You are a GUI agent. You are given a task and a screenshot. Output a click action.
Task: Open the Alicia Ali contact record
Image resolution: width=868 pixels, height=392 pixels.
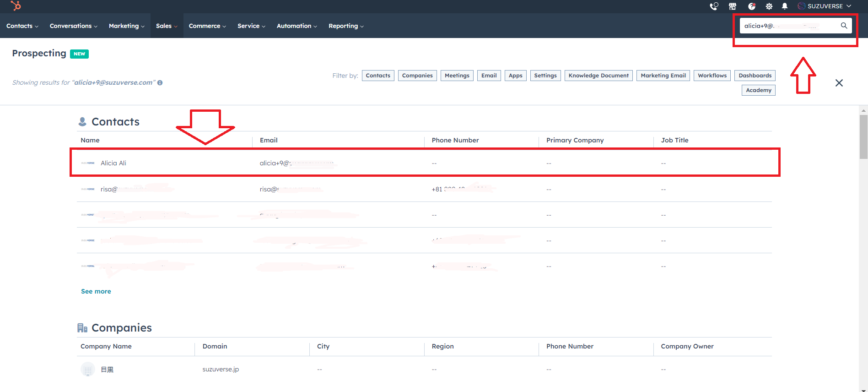[113, 163]
